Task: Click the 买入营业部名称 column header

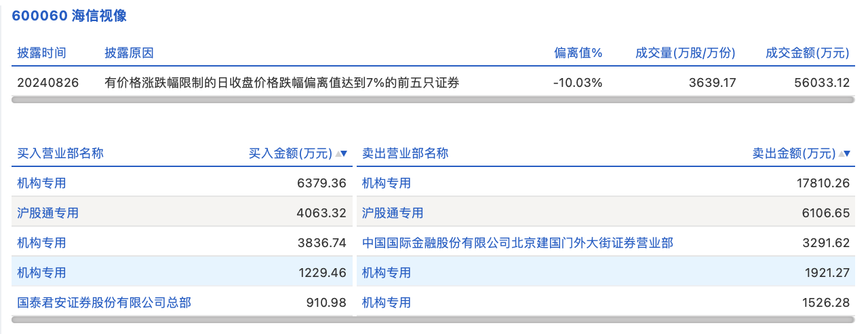Action: point(60,153)
